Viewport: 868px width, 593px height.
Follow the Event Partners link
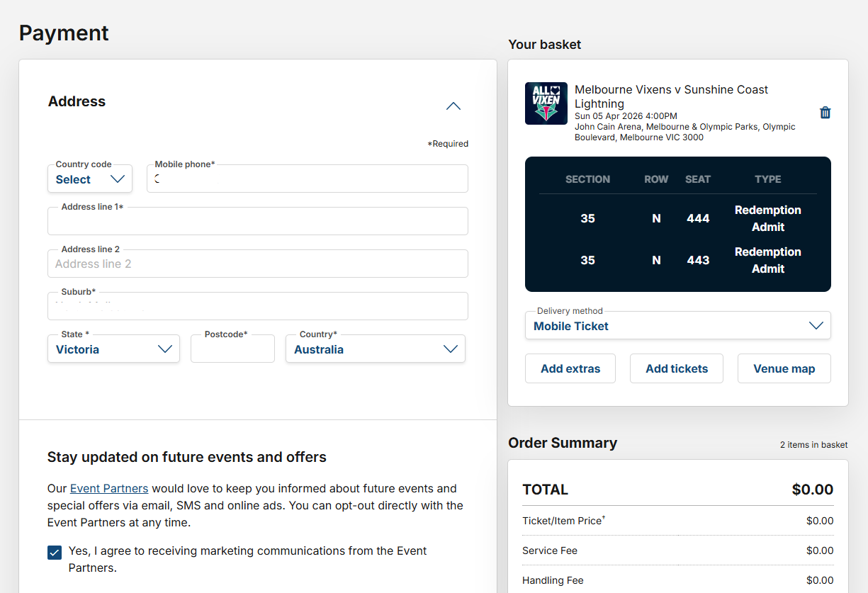109,488
